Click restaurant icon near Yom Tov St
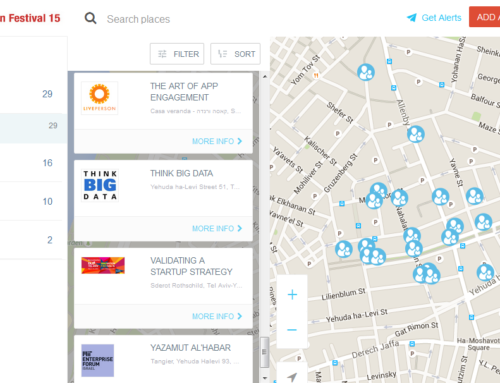 coord(316,76)
